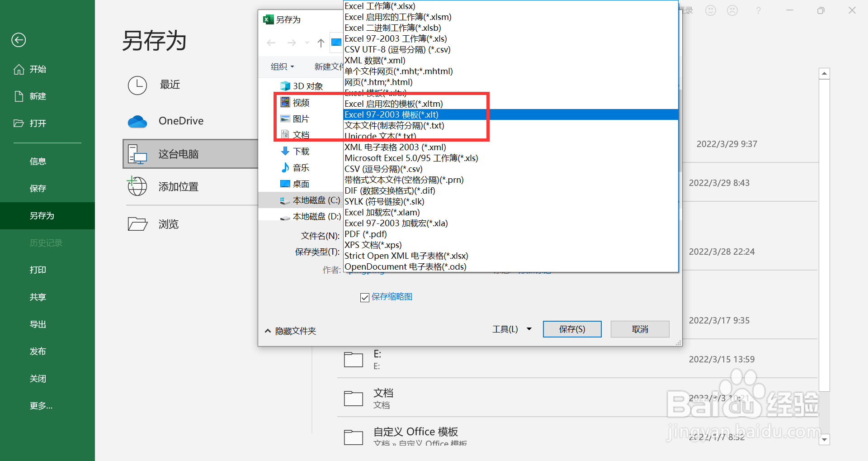Choose Excel 工作簿(*.xlsx) file type
Screen dimensions: 868x461
click(511, 6)
